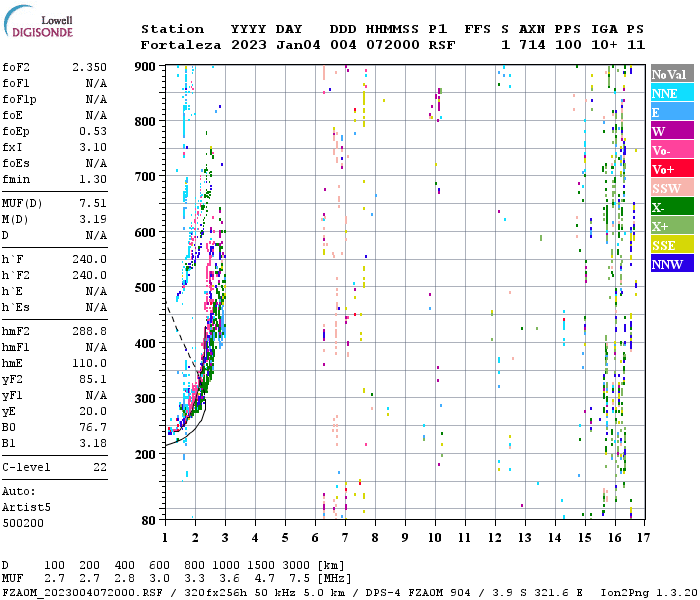Click the FZA0M_2023004072000.RSF file name

click(82, 593)
